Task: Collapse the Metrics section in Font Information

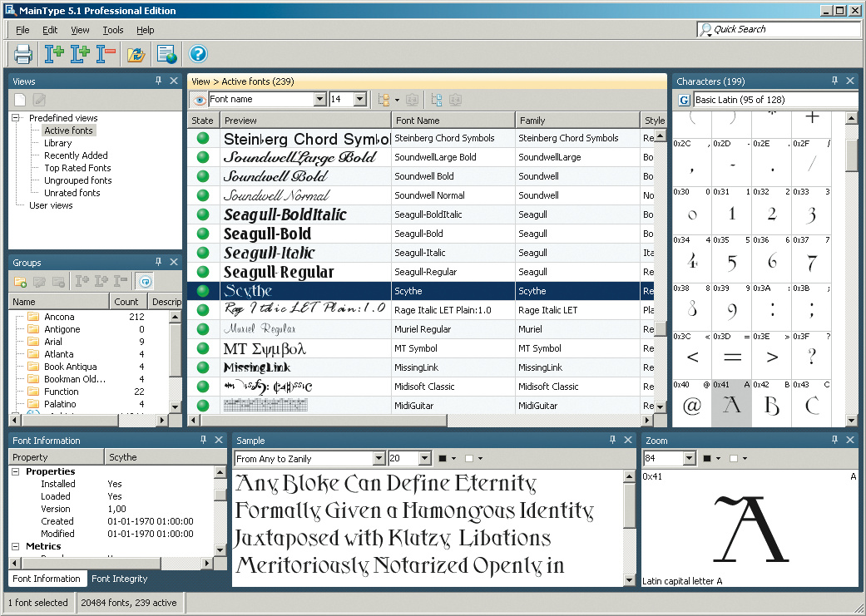Action: [x=16, y=546]
